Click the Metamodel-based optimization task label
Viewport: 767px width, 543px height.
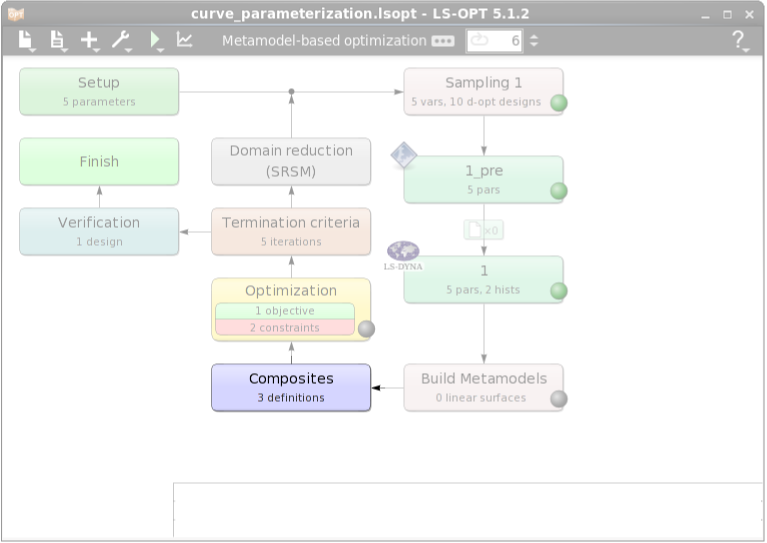pos(324,41)
